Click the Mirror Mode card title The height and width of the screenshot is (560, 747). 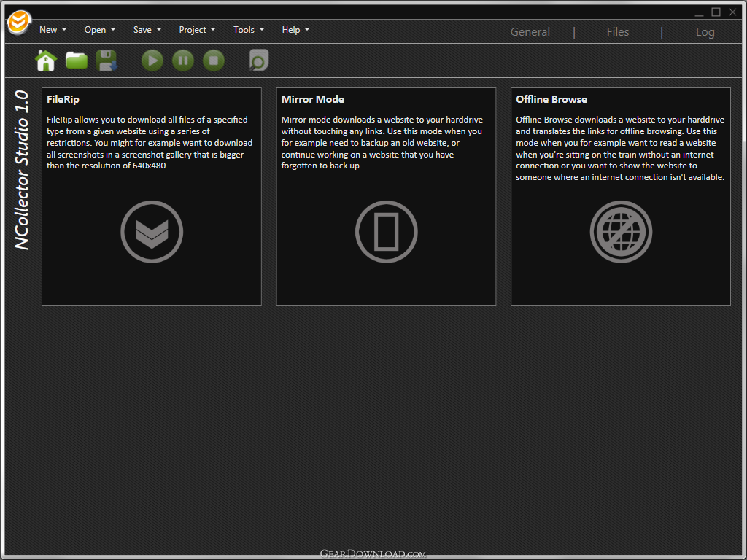[x=312, y=99]
